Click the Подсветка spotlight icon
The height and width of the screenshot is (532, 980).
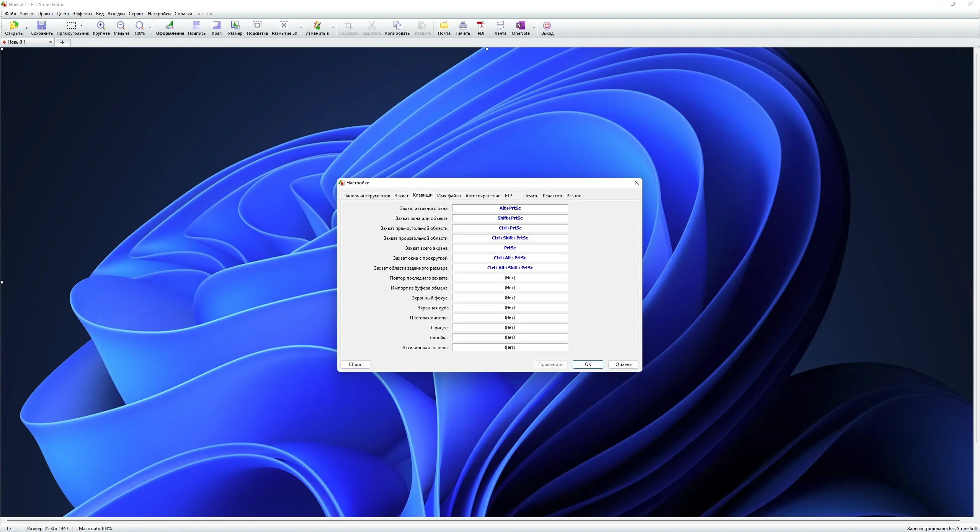(257, 26)
